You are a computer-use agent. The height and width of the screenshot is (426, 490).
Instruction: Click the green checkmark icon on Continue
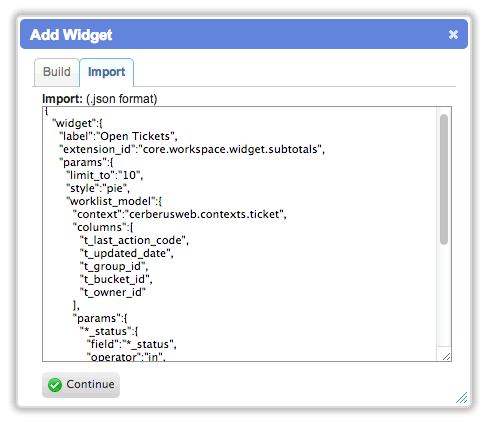point(55,385)
